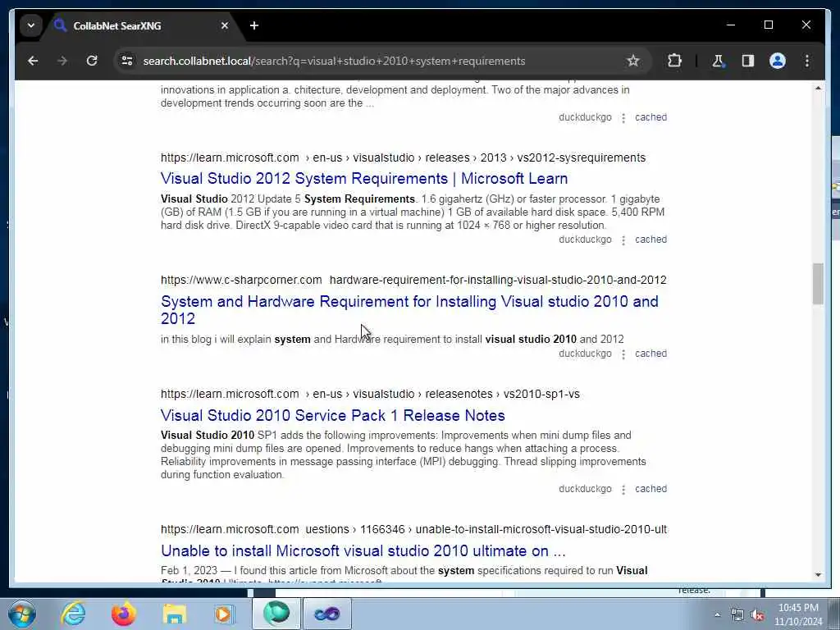Open Windows Explorer folder from taskbar
The image size is (840, 630).
tap(174, 614)
